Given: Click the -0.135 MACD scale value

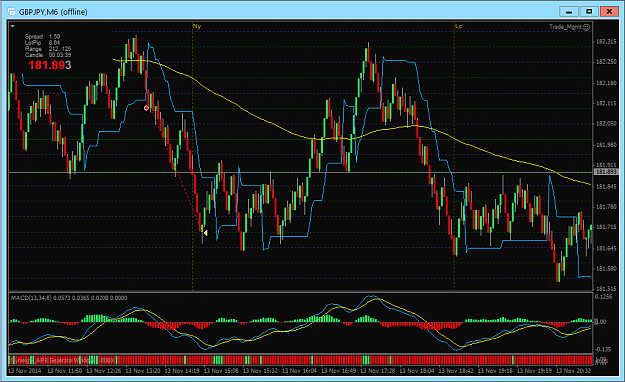Looking at the screenshot, I should coord(603,349).
